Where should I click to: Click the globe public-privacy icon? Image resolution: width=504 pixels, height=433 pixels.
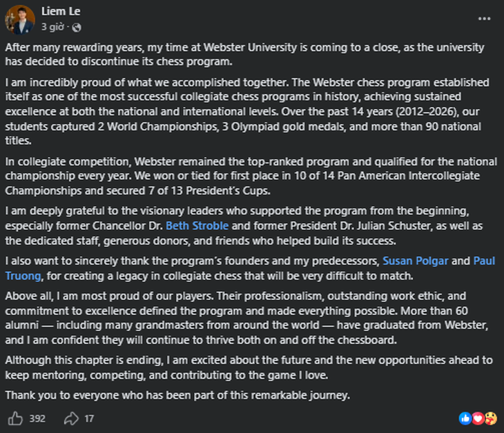(x=77, y=28)
